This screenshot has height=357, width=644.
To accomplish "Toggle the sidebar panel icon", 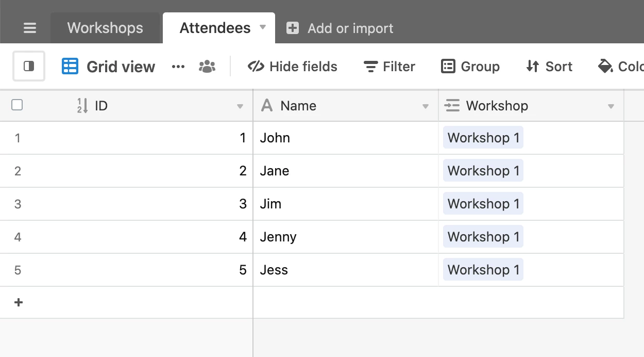I will 29,66.
